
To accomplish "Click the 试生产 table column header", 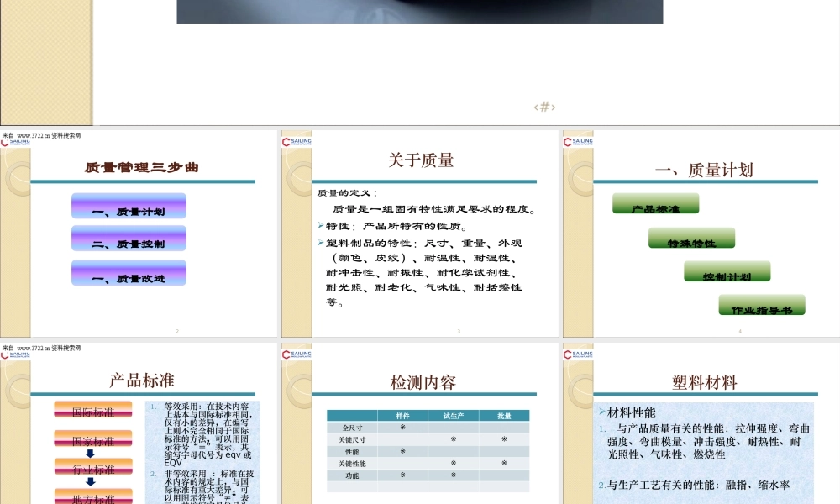I will point(454,416).
